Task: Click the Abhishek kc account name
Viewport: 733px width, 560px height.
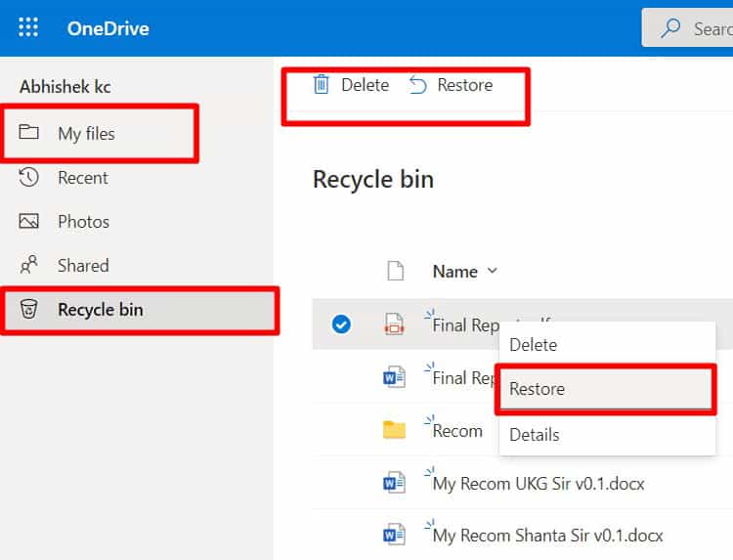Action: 65,86
